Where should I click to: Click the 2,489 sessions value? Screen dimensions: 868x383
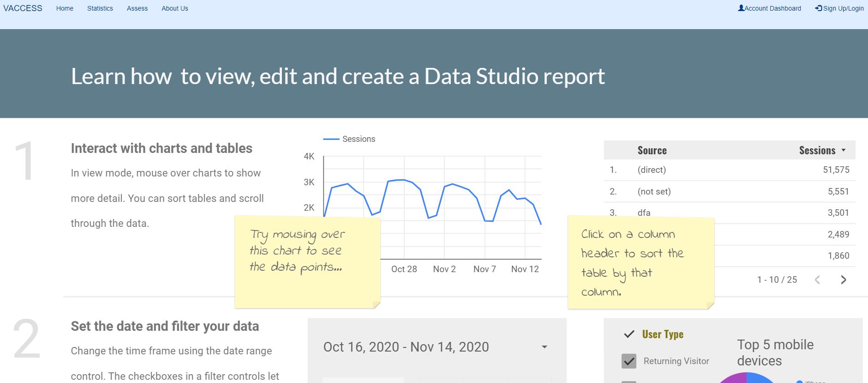[838, 234]
